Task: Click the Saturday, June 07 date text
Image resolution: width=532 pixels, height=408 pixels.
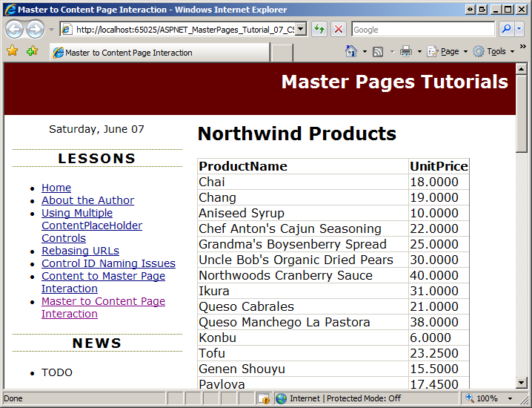Action: [97, 129]
